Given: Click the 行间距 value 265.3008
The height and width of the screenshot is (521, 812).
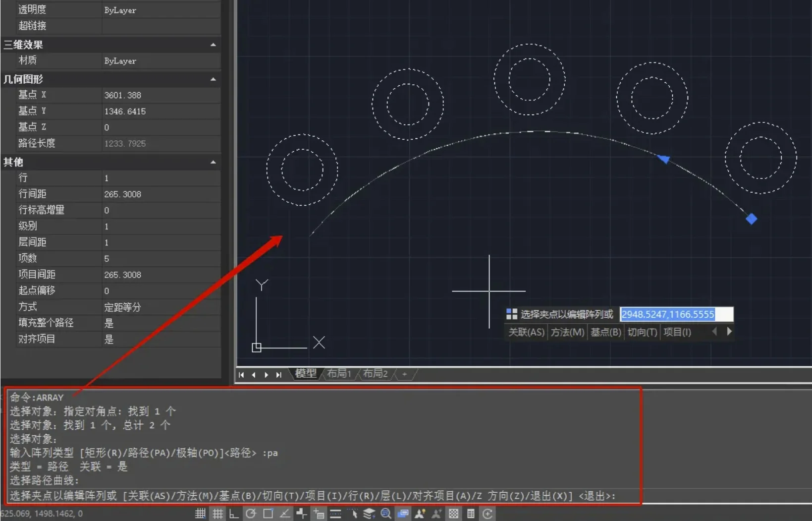Looking at the screenshot, I should point(161,194).
